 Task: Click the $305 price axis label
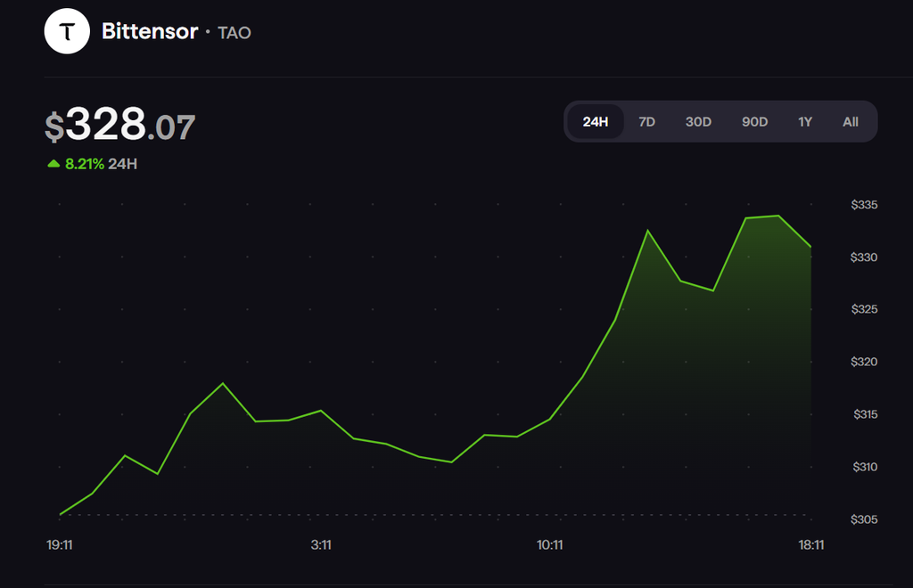864,519
